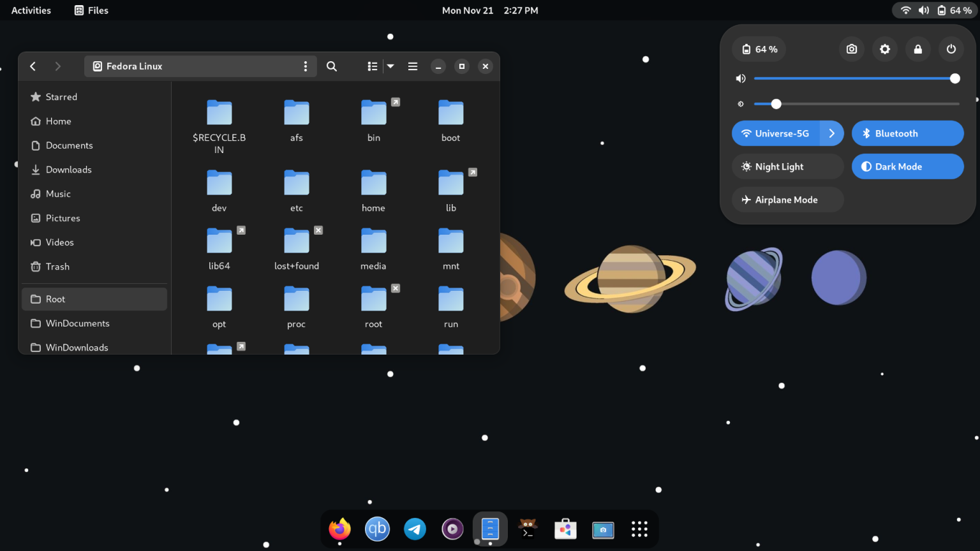Open the list view sorting dropdown
Viewport: 980px width, 551px height.
[x=390, y=66]
